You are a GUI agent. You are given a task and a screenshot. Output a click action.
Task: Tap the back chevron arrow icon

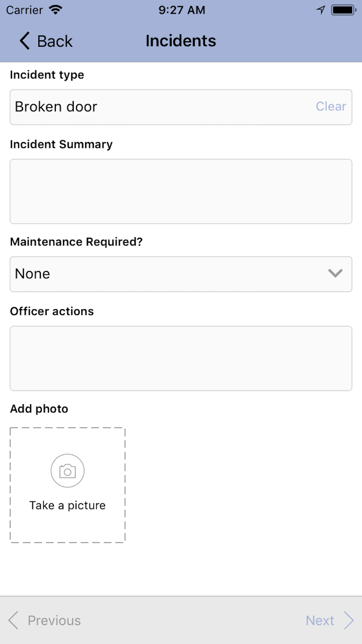25,41
